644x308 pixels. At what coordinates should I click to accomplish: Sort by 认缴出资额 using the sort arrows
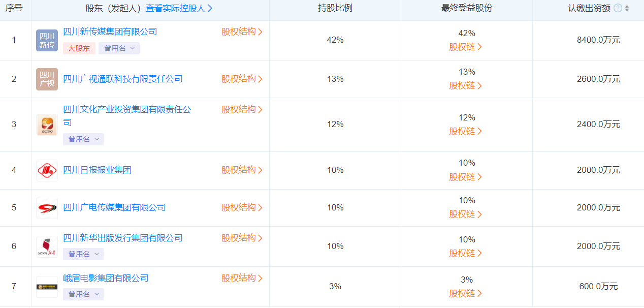click(627, 8)
